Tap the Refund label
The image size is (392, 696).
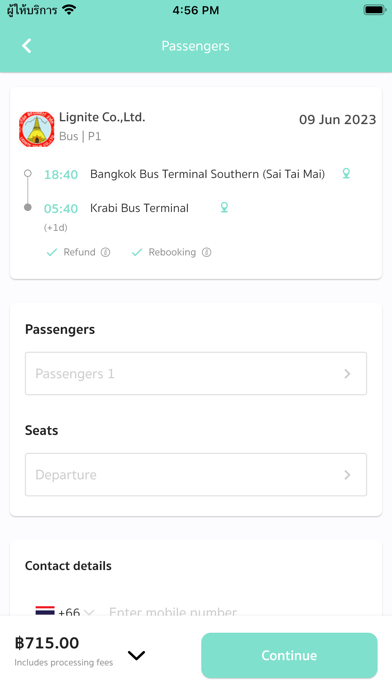79,252
